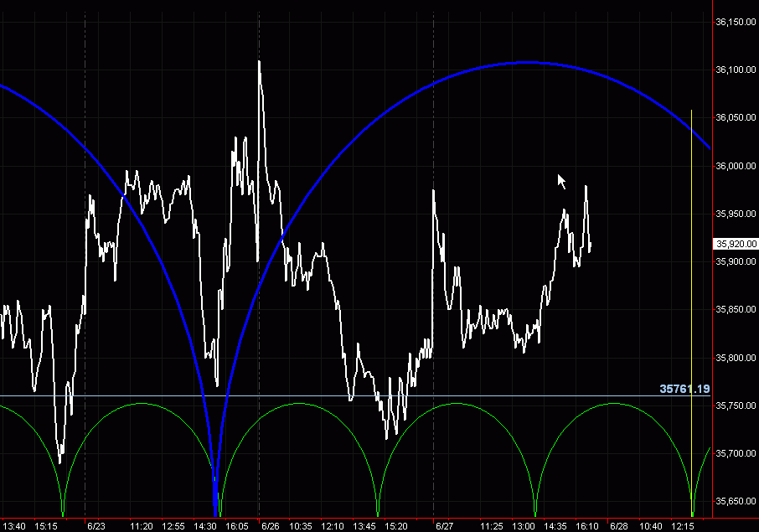759x532 pixels.
Task: Click the 16:10 time label
Action: pyautogui.click(x=587, y=526)
